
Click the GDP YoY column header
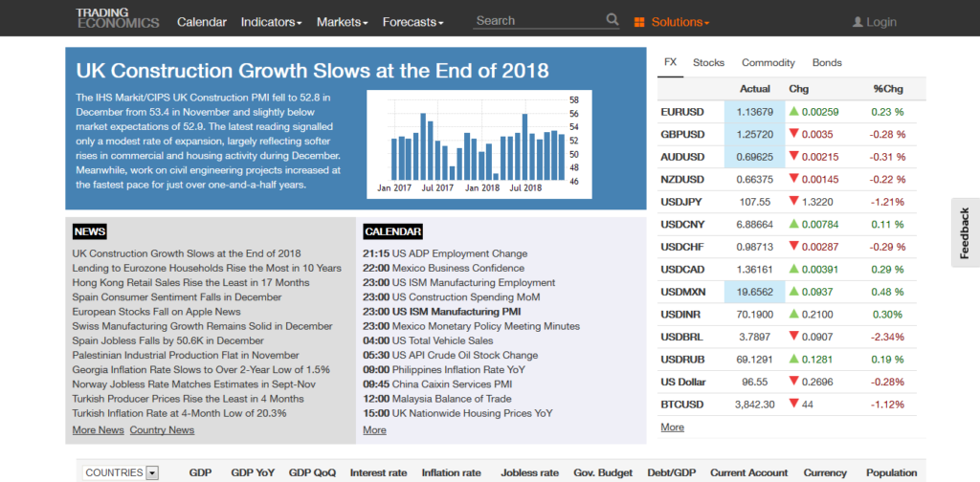click(253, 473)
